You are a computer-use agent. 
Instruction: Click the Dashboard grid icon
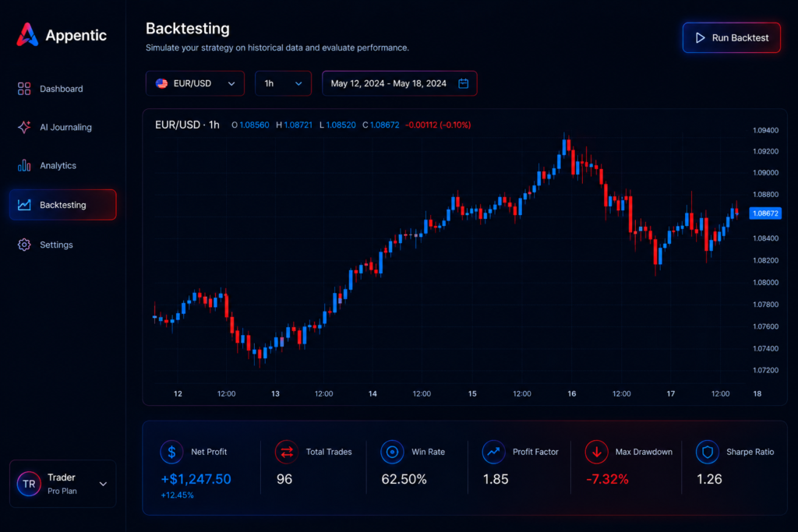point(24,89)
